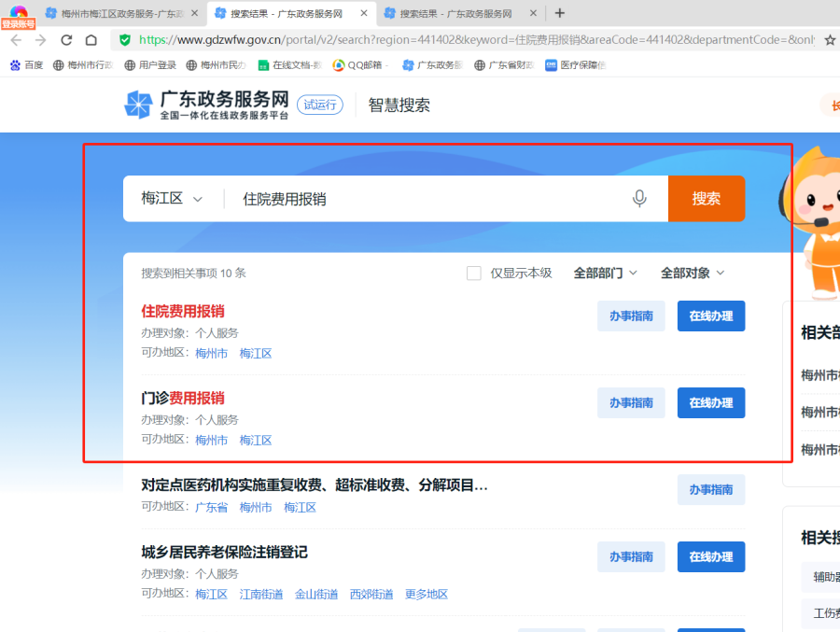The image size is (840, 632).
Task: Click the 智慧搜索 heading text
Action: tap(399, 105)
